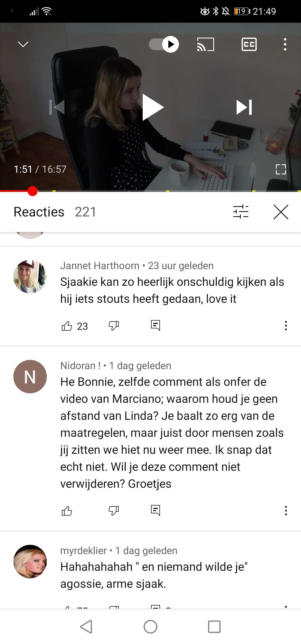Screen dimensions: 301x644
Task: Like Jannet Harthoorn's comment
Action: click(67, 326)
